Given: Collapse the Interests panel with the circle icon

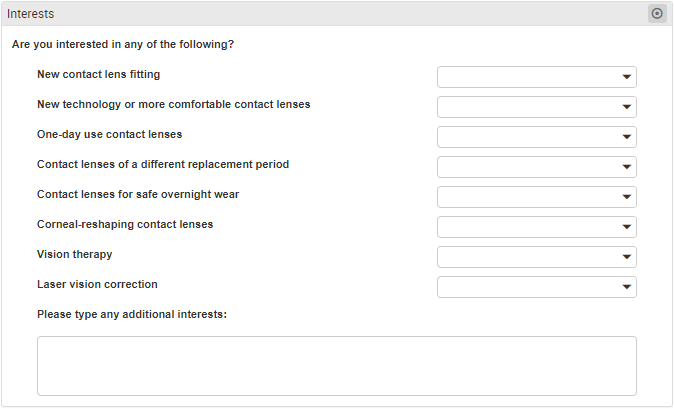Looking at the screenshot, I should point(657,14).
